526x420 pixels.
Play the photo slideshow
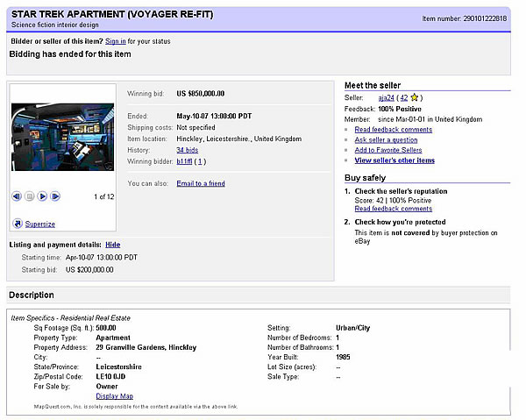pos(42,196)
